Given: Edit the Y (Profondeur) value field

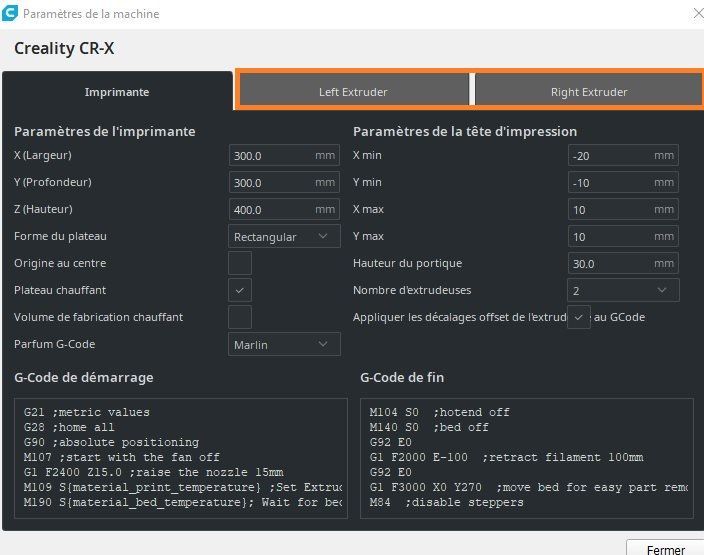Looking at the screenshot, I should pos(284,182).
